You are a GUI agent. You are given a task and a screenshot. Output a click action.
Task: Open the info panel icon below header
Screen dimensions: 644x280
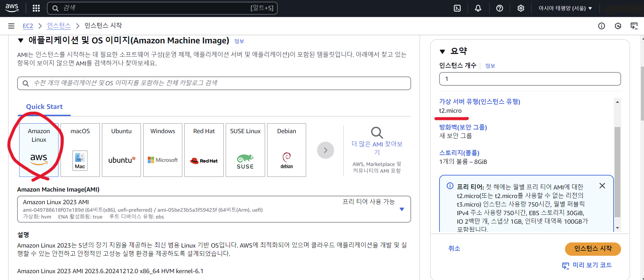[602, 26]
